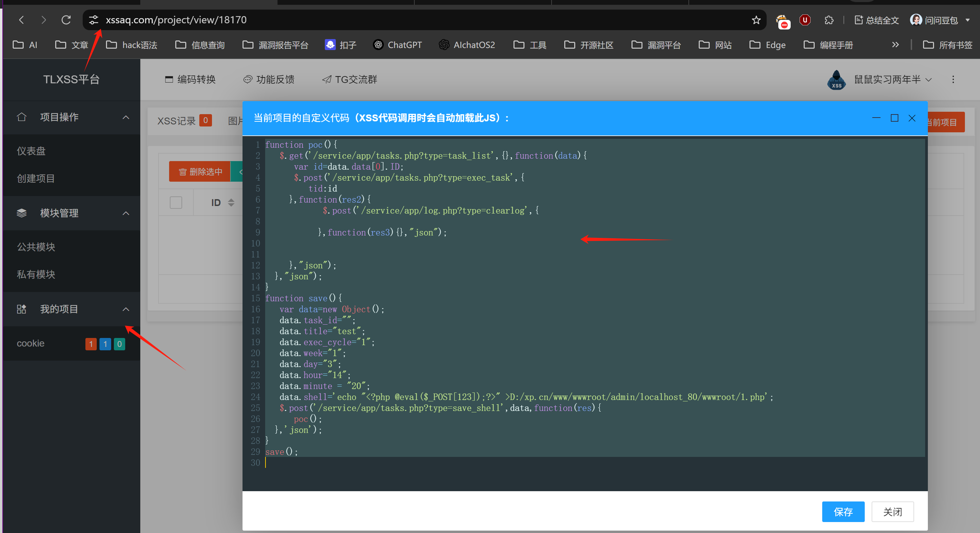The image size is (980, 533).
Task: Open the 扣子 bookmark icon
Action: tap(330, 45)
